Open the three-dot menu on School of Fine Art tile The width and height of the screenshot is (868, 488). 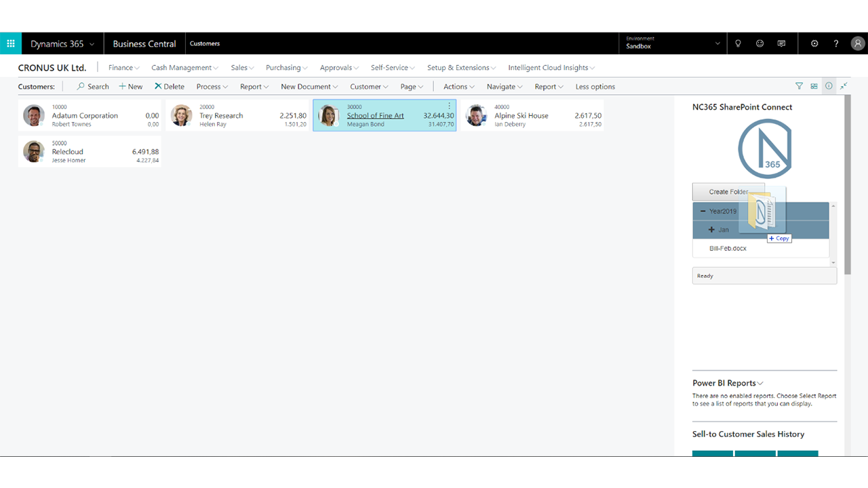pyautogui.click(x=449, y=106)
